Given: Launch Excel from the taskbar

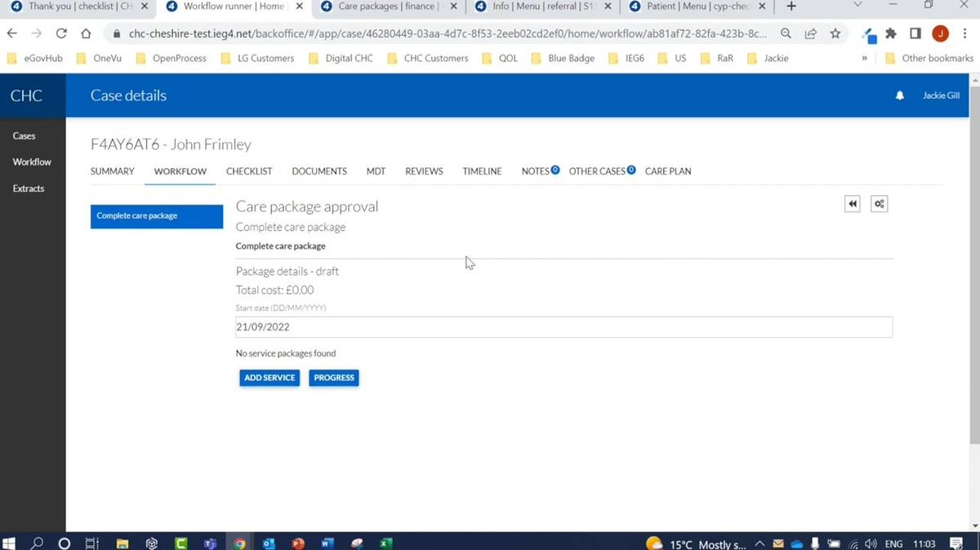Looking at the screenshot, I should pos(385,543).
